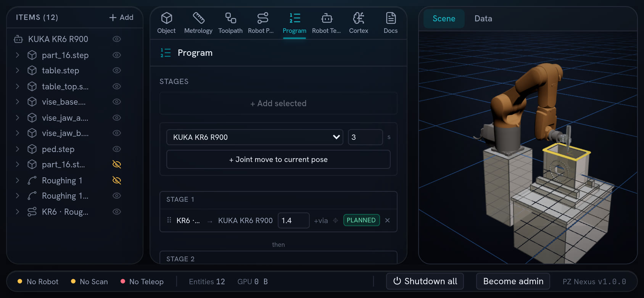644x298 pixels.
Task: Toggle visibility of table.step
Action: [117, 70]
